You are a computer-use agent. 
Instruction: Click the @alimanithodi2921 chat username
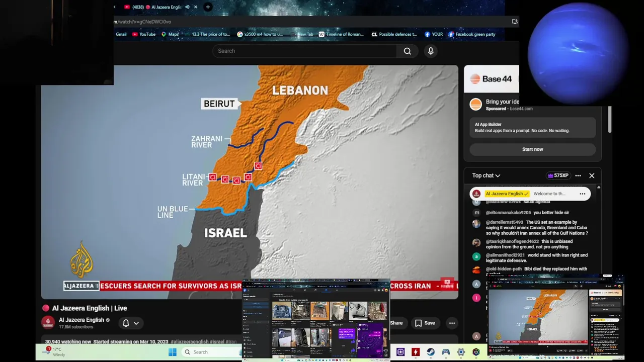505,255
